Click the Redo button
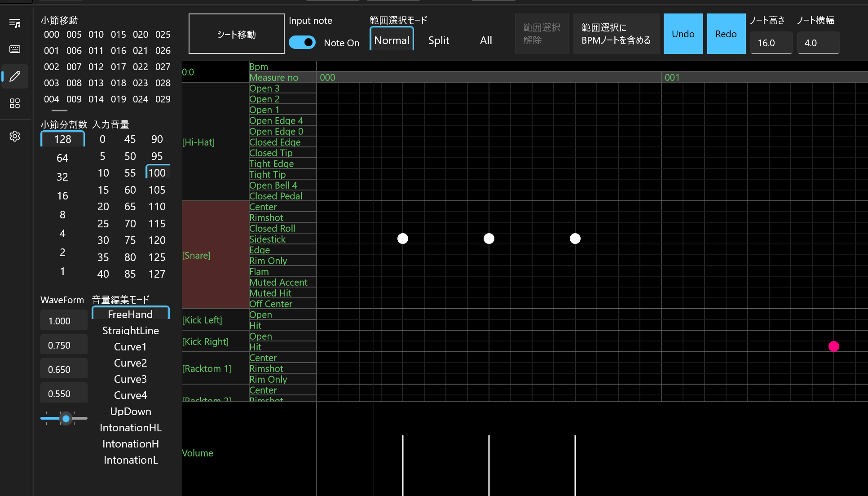This screenshot has width=868, height=496. 726,34
